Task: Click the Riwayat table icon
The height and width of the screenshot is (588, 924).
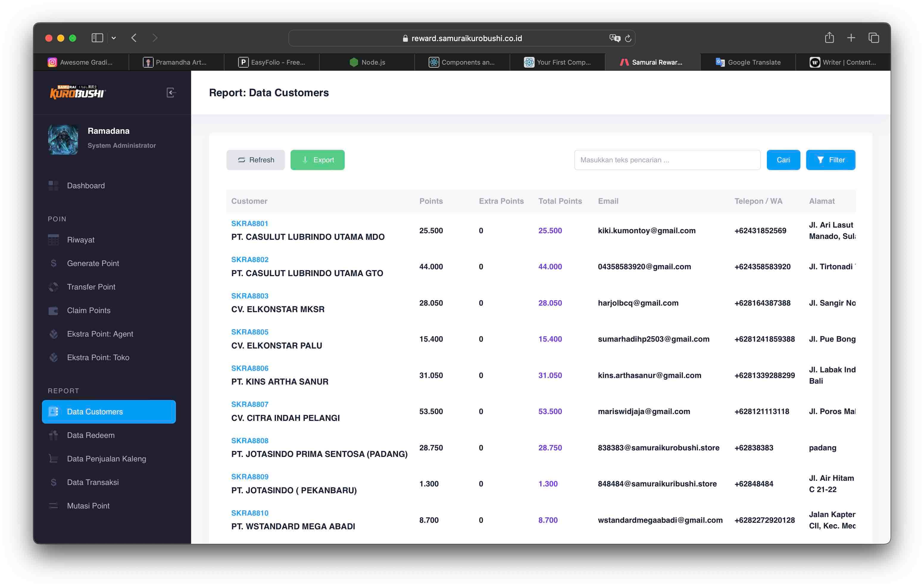Action: (53, 240)
